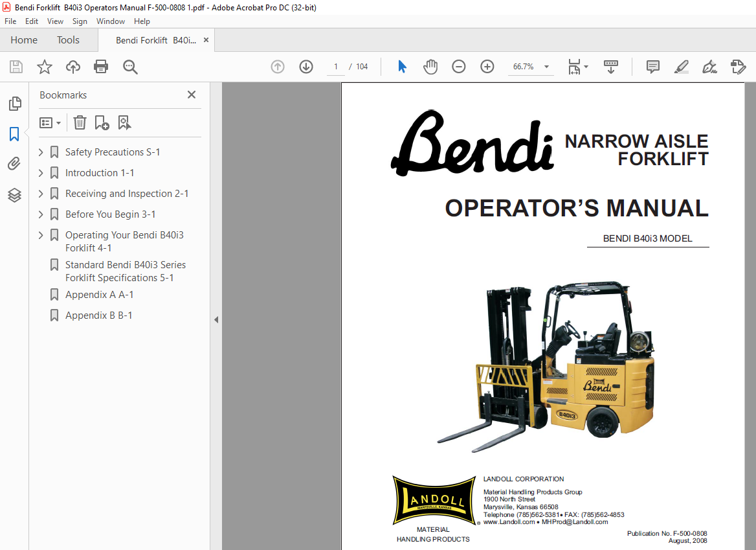This screenshot has height=550, width=756.
Task: Collapse navigation pane with side arrow
Action: [x=216, y=319]
